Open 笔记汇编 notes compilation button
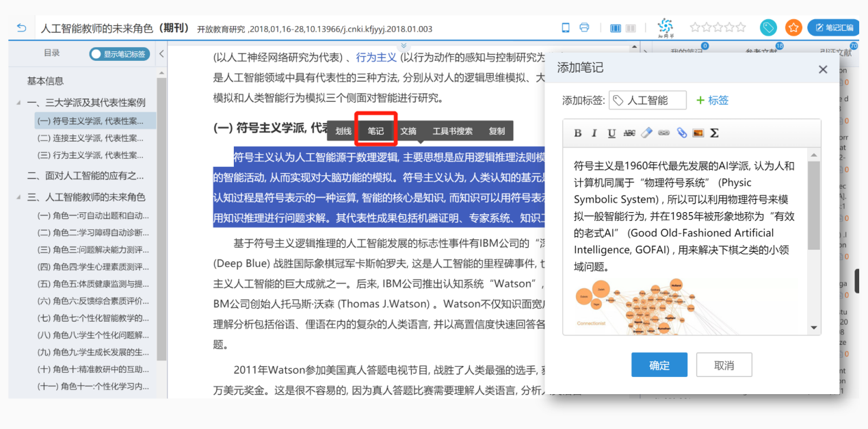 (x=834, y=27)
